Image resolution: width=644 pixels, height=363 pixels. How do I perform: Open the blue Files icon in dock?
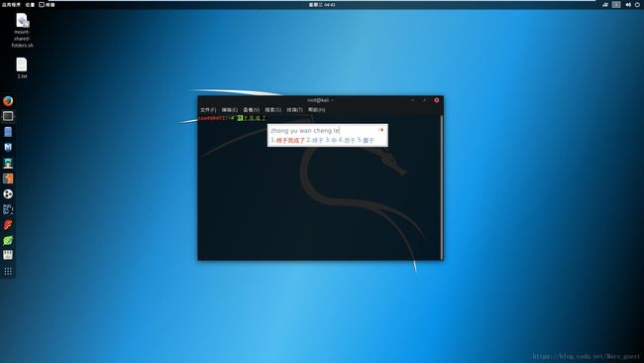coord(8,132)
